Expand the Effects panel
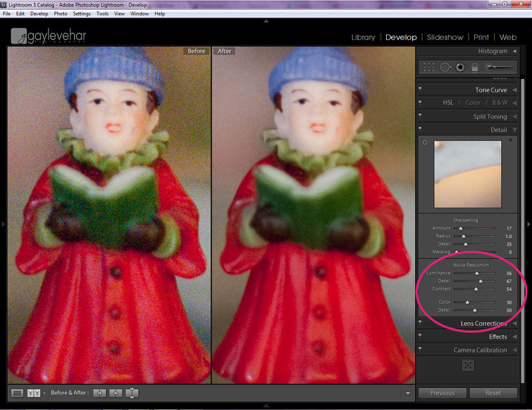 514,337
